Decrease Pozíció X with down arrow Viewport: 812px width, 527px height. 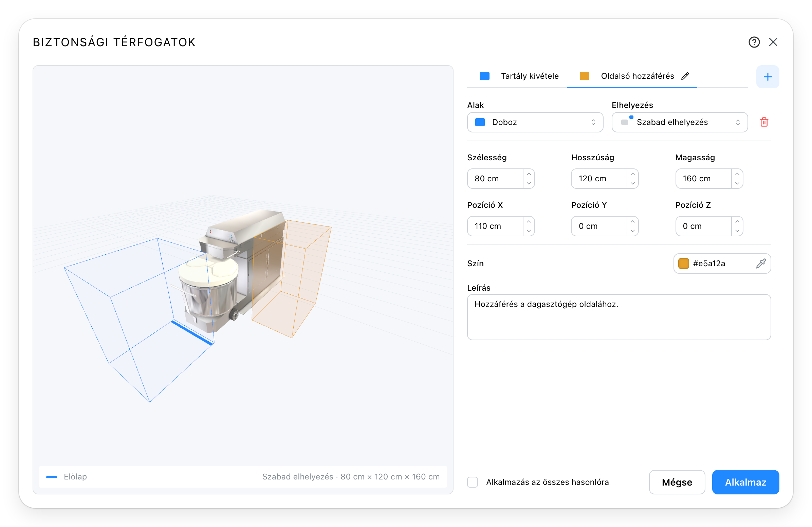[529, 231]
